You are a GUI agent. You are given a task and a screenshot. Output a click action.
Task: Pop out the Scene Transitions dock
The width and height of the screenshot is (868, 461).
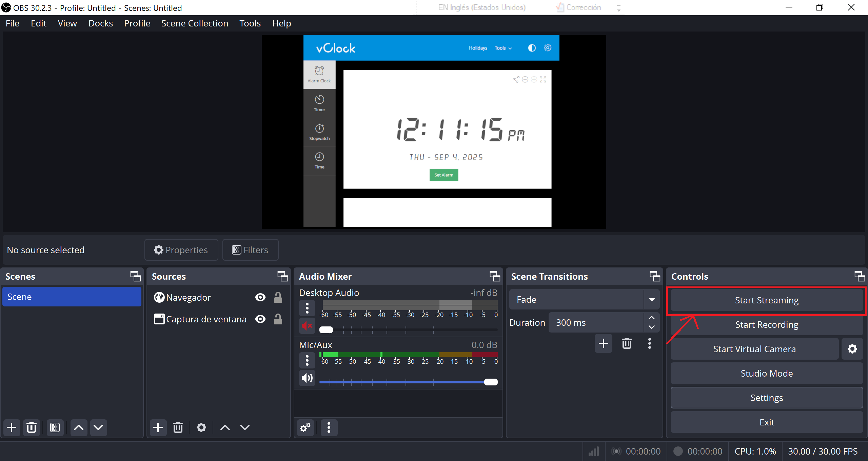655,276
